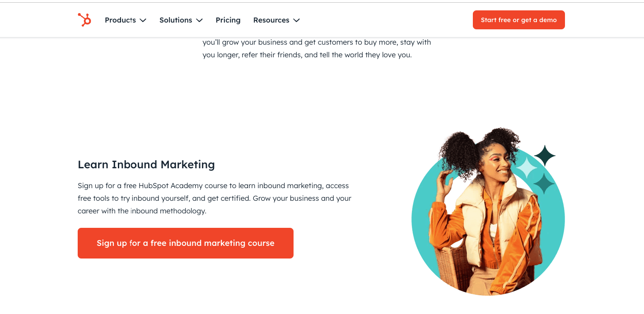This screenshot has height=314, width=644.
Task: Expand the Products dropdown chevron
Action: pos(143,20)
